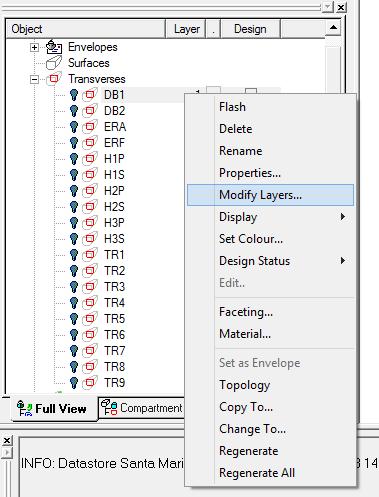This screenshot has height=497, width=379.
Task: Toggle the lightbulb visibility for DB2
Action: (x=74, y=111)
